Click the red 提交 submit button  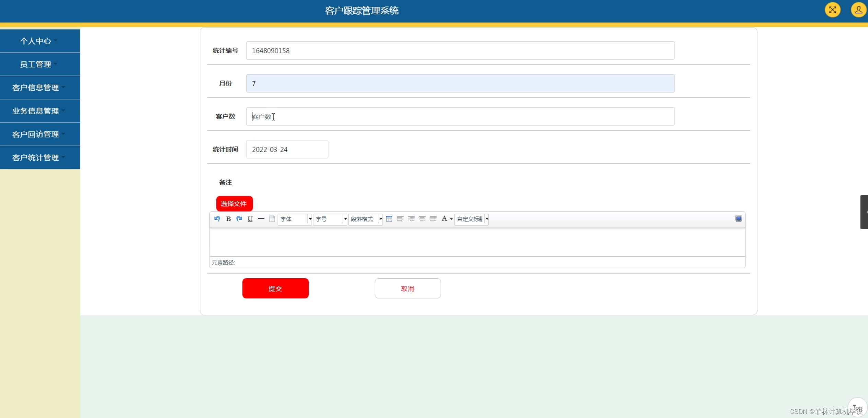point(275,288)
